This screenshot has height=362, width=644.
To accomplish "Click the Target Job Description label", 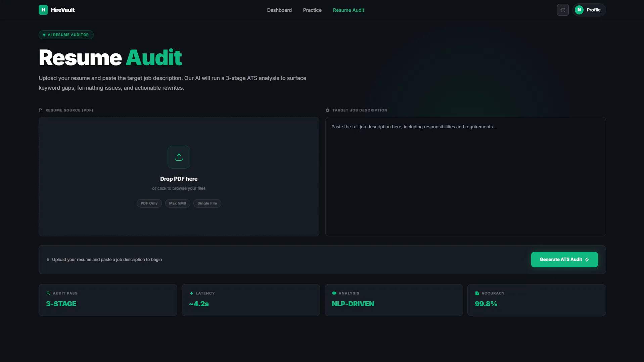I will tap(360, 110).
